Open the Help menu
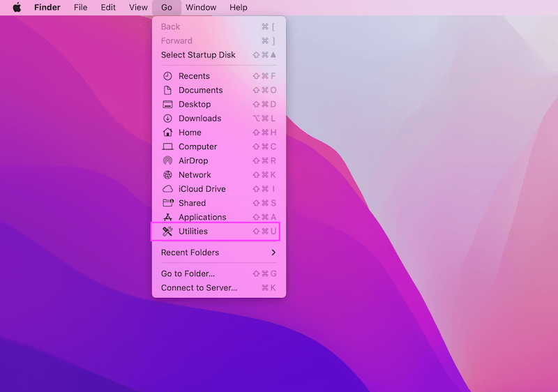558x392 pixels. [238, 7]
